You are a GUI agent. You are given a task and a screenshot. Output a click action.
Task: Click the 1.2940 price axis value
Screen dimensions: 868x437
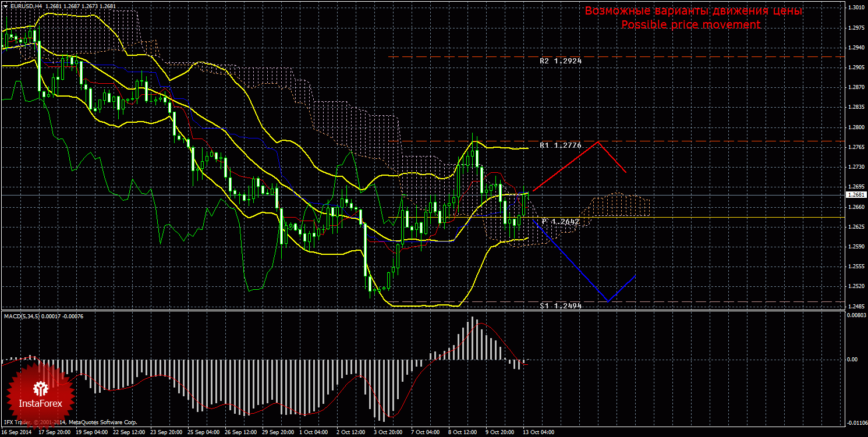856,48
